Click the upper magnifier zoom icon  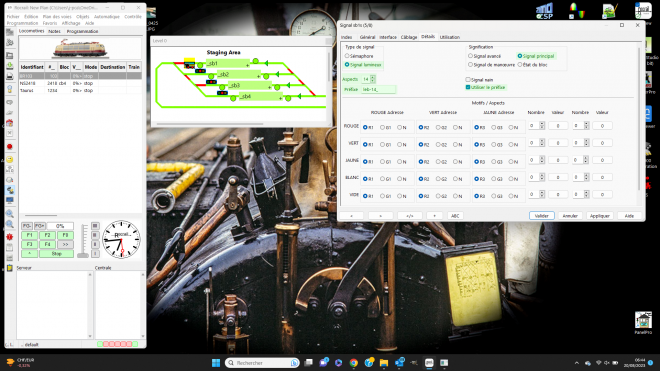(x=10, y=214)
